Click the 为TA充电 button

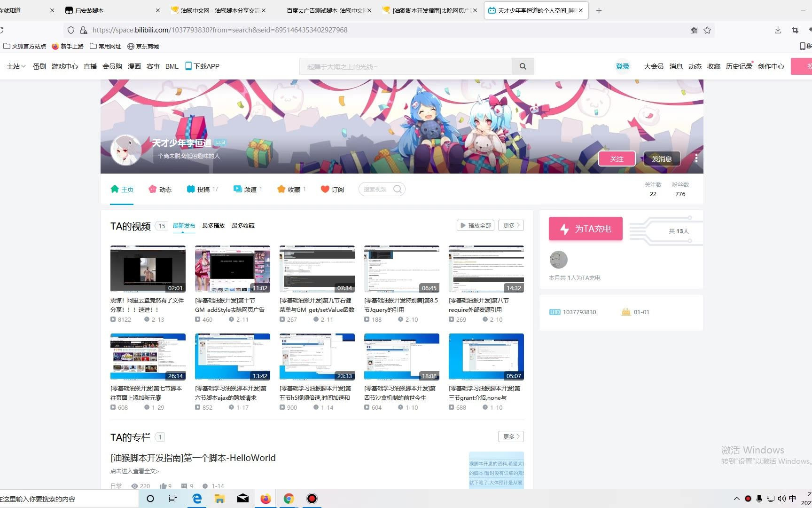point(586,229)
